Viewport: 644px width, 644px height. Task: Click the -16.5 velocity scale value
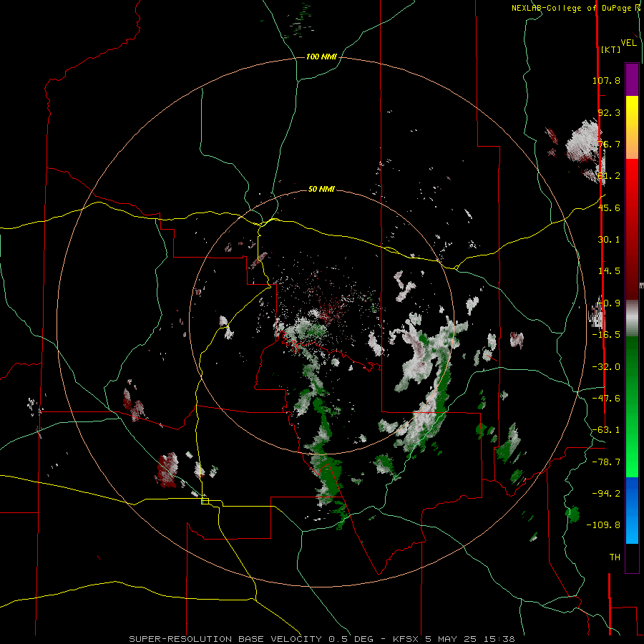pyautogui.click(x=606, y=335)
